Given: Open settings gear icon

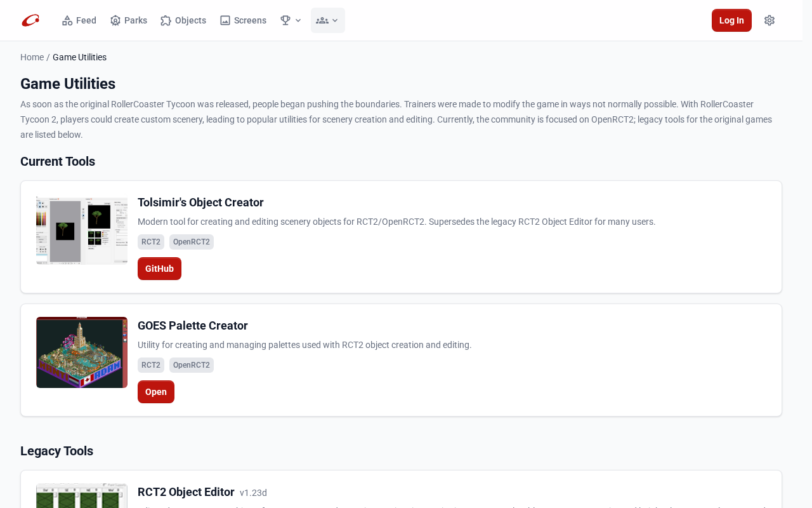Looking at the screenshot, I should tap(769, 20).
